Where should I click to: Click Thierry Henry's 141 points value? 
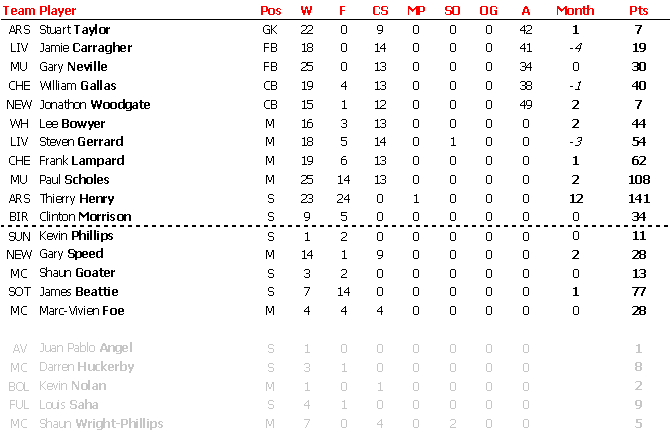(639, 199)
